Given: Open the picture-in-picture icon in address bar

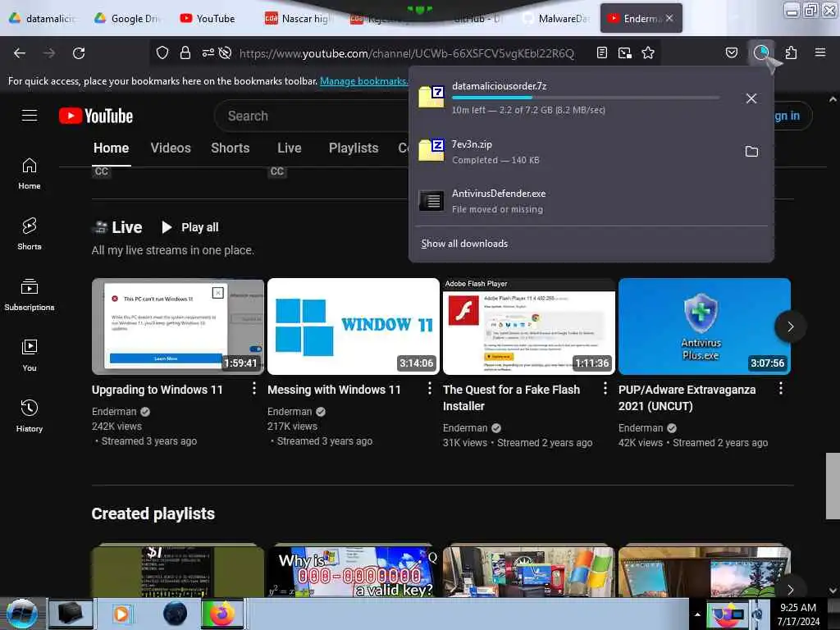Looking at the screenshot, I should (x=624, y=52).
